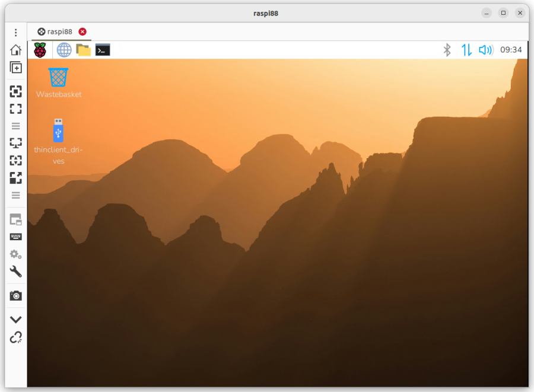Disconnect the session with the broken-link button
534x392 pixels.
15,338
